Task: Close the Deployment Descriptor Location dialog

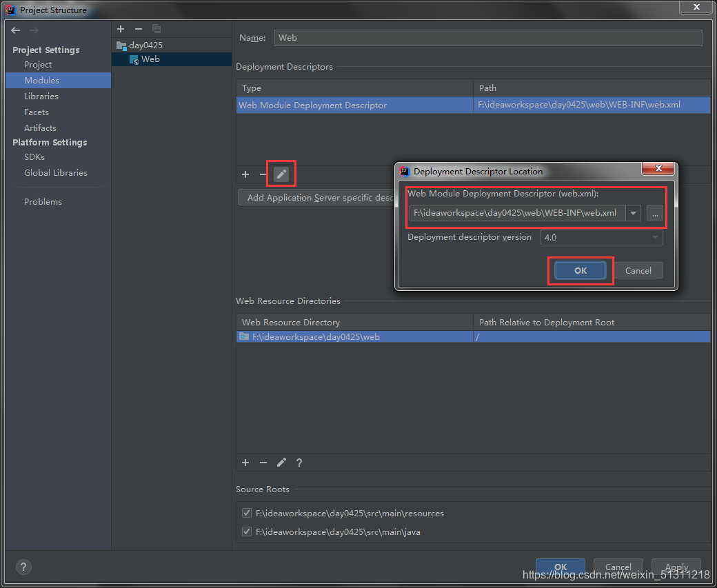Action: (658, 168)
